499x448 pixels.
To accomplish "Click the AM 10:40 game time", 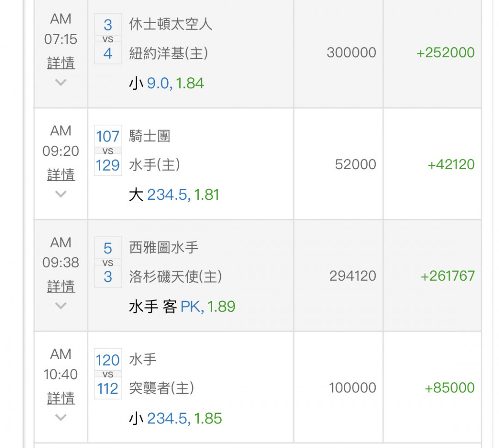I will point(61,364).
